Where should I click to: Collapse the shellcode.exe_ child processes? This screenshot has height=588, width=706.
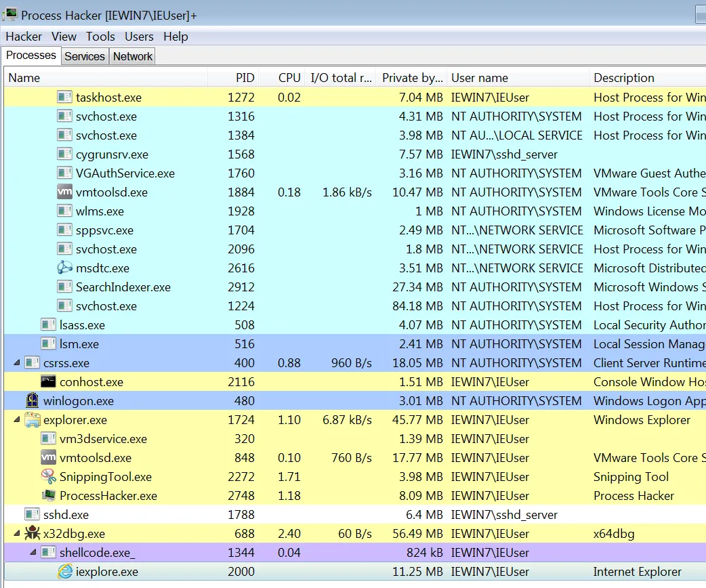(33, 553)
